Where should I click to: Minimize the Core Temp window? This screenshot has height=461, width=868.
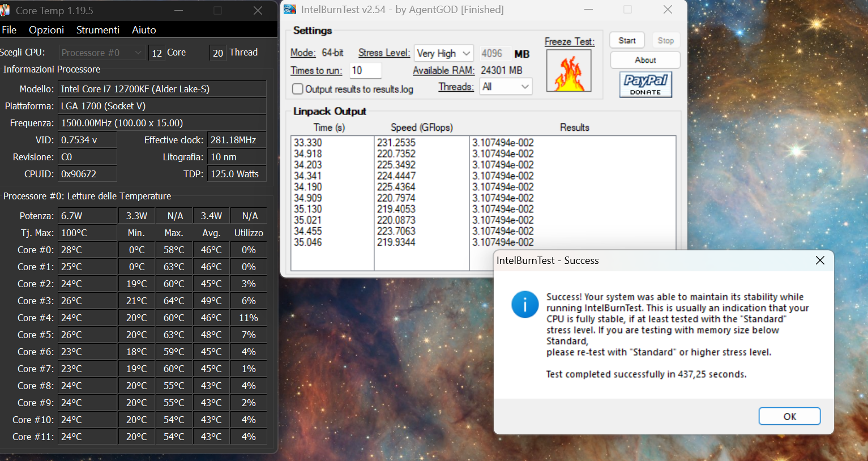point(178,10)
